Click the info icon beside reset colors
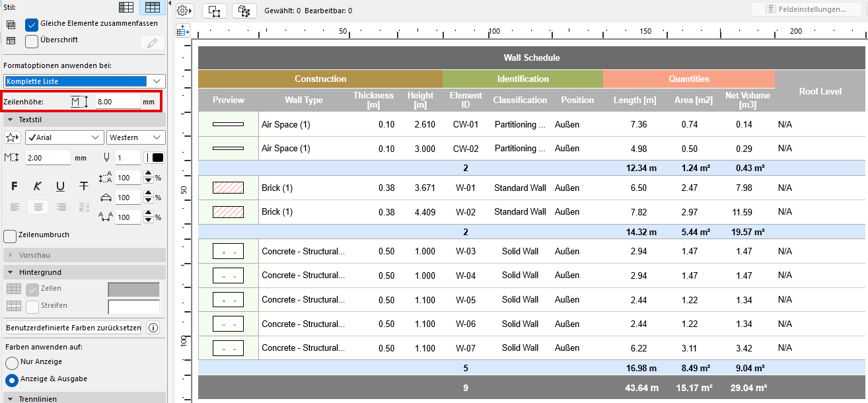The width and height of the screenshot is (868, 403). pos(153,328)
